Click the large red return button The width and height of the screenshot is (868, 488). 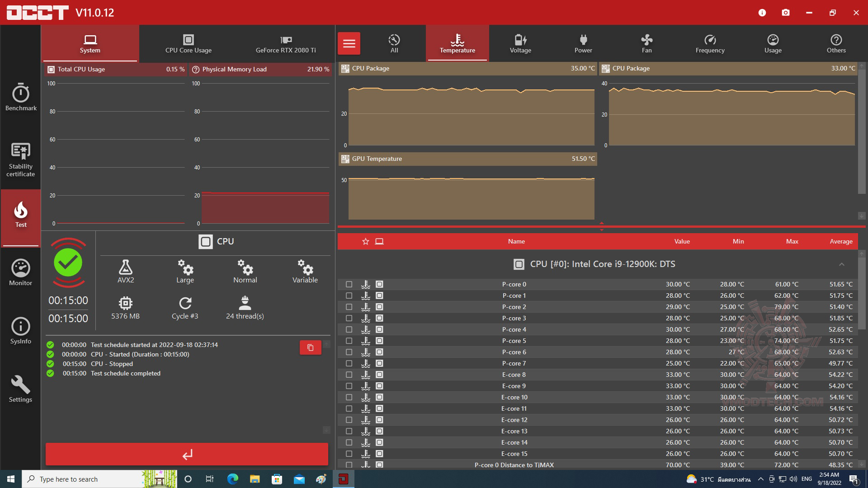click(187, 454)
